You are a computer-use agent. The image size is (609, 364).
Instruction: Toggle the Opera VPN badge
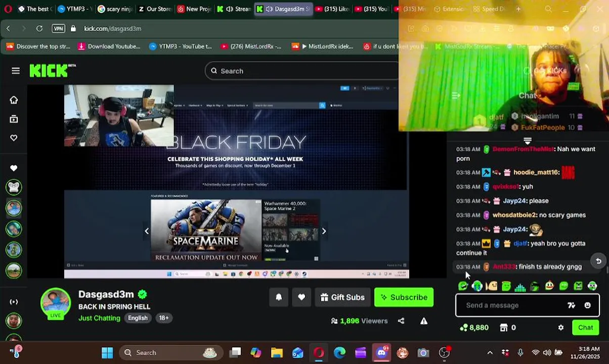(x=58, y=29)
